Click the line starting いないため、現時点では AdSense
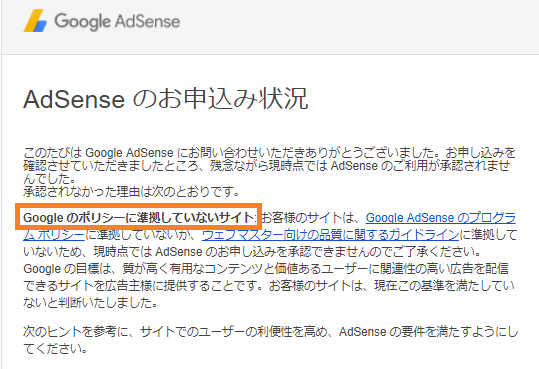The width and height of the screenshot is (539, 369). pyautogui.click(x=252, y=252)
